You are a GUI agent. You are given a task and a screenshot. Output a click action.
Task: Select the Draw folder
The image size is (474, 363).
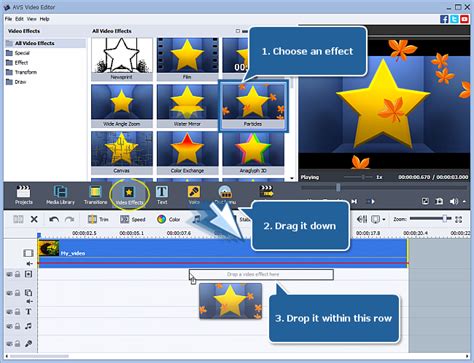click(16, 82)
